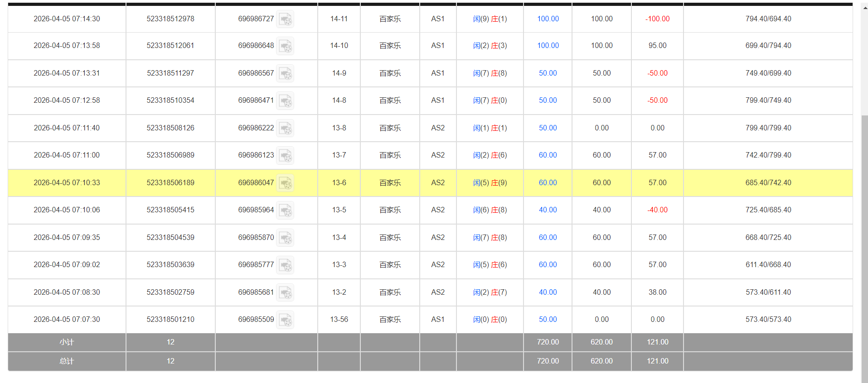Play video replay icon beside 696986648
The height and width of the screenshot is (383, 868).
[286, 46]
